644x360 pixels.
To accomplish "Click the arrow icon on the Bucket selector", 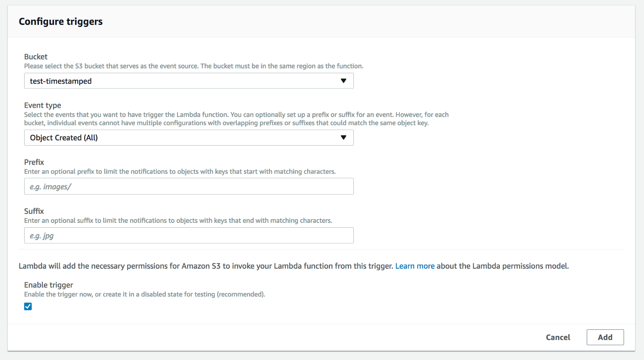I will (x=343, y=81).
